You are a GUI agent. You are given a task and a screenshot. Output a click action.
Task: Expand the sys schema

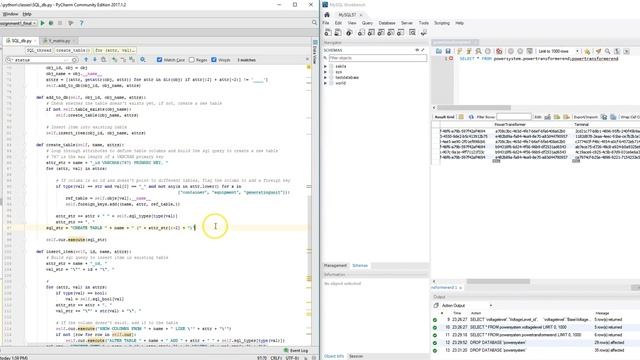click(325, 72)
